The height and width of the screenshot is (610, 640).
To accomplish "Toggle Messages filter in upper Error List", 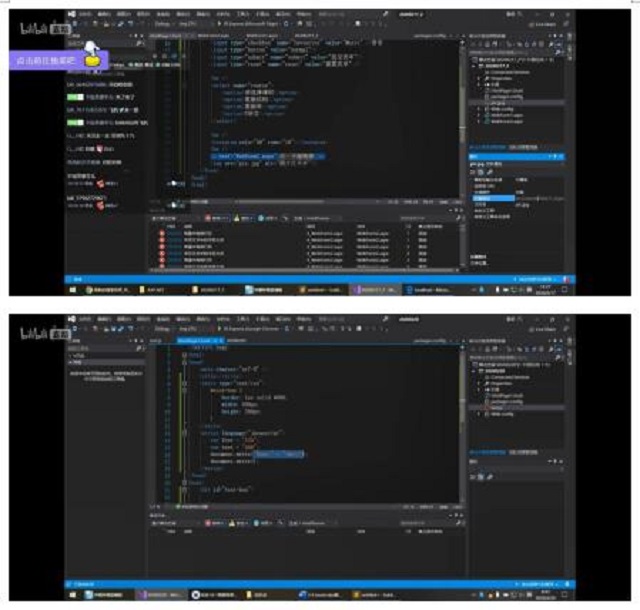I will coord(267,218).
